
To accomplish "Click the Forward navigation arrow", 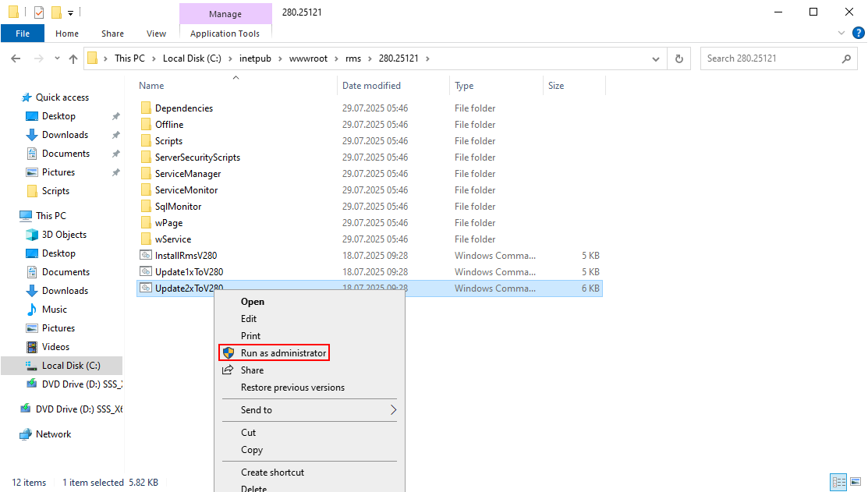I will point(38,58).
